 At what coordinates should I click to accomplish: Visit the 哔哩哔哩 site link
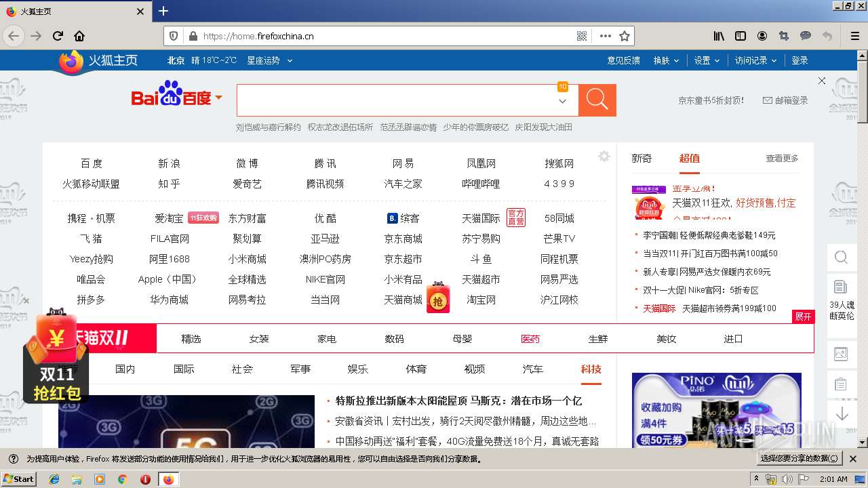click(481, 184)
